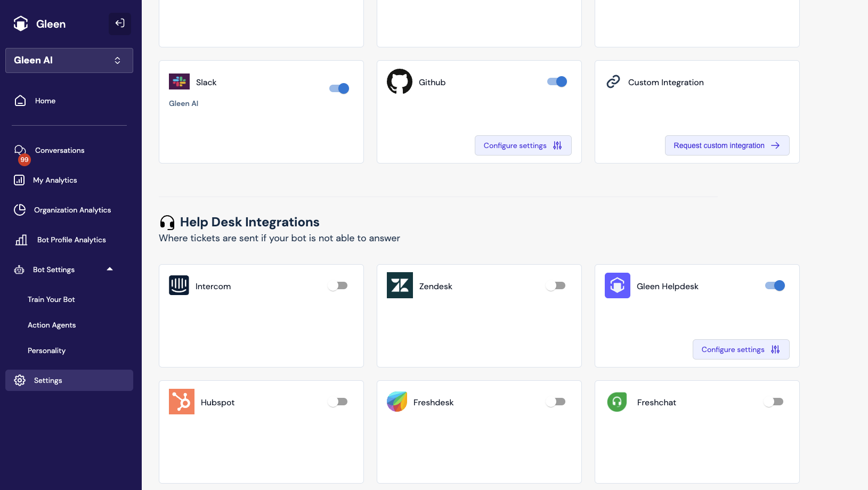
Task: Open Personality settings in the sidebar
Action: tap(47, 350)
